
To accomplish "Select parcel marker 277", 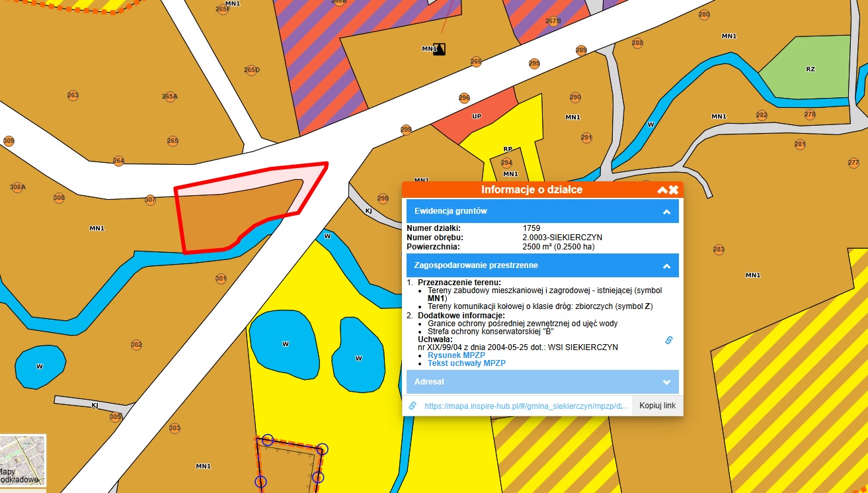I will [853, 163].
